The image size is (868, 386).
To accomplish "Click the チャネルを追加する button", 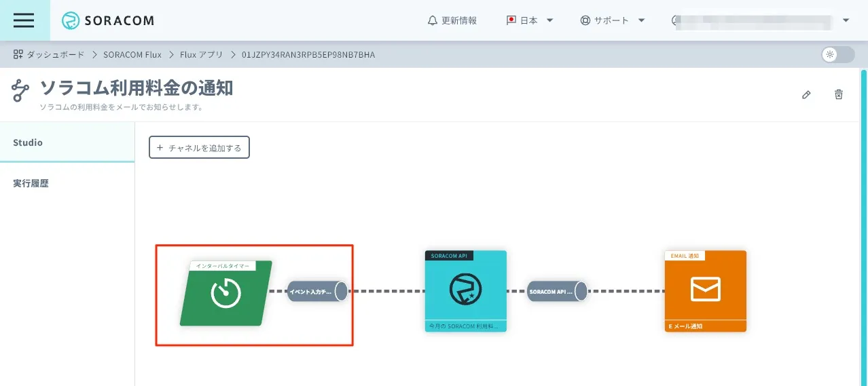I will [x=199, y=147].
